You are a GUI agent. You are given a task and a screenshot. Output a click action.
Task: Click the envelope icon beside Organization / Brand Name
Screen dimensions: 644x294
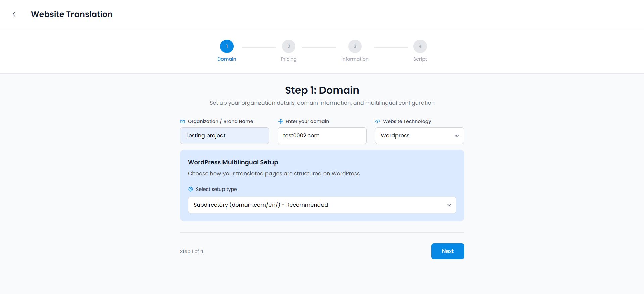coord(182,121)
